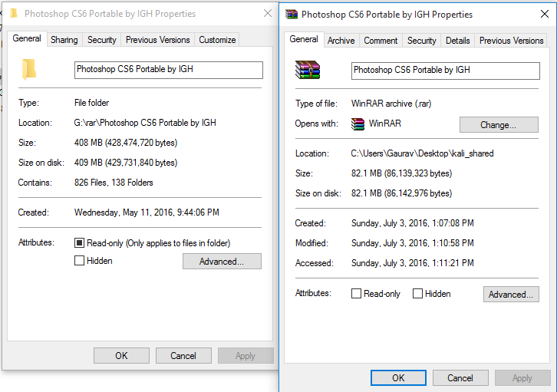
Task: Click the Change... button for Opens with
Action: (499, 124)
